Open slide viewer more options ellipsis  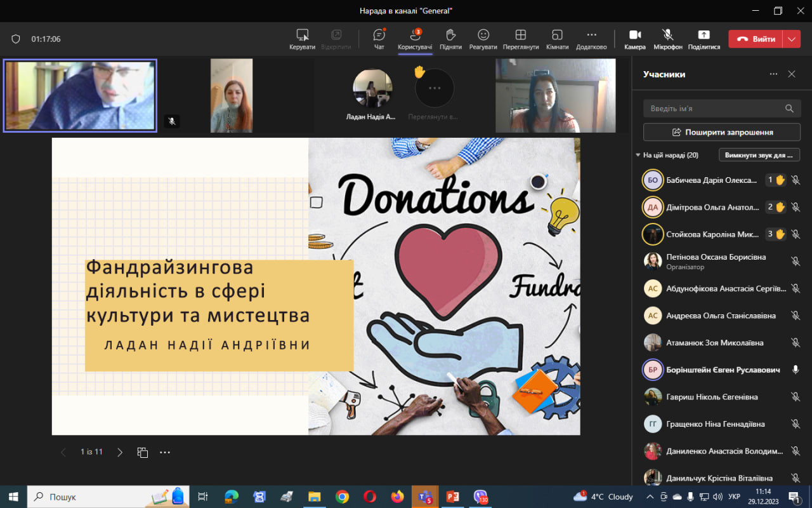pos(165,452)
